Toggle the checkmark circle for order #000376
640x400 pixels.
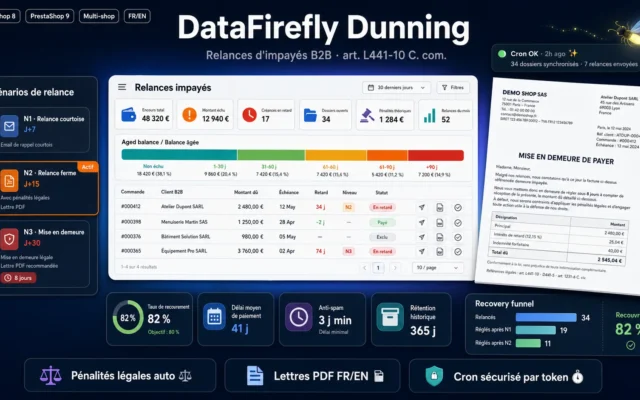(458, 237)
